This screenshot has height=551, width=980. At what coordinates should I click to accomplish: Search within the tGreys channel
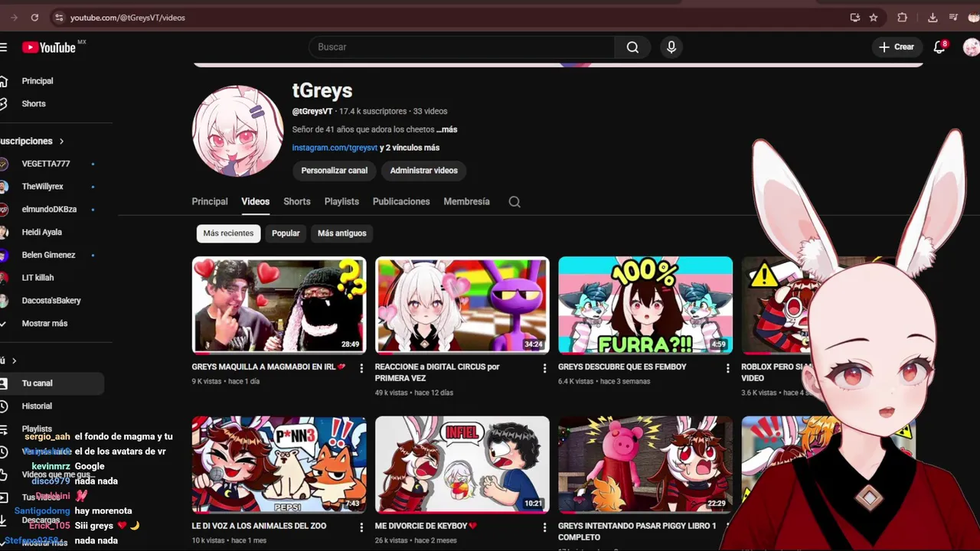(x=514, y=202)
